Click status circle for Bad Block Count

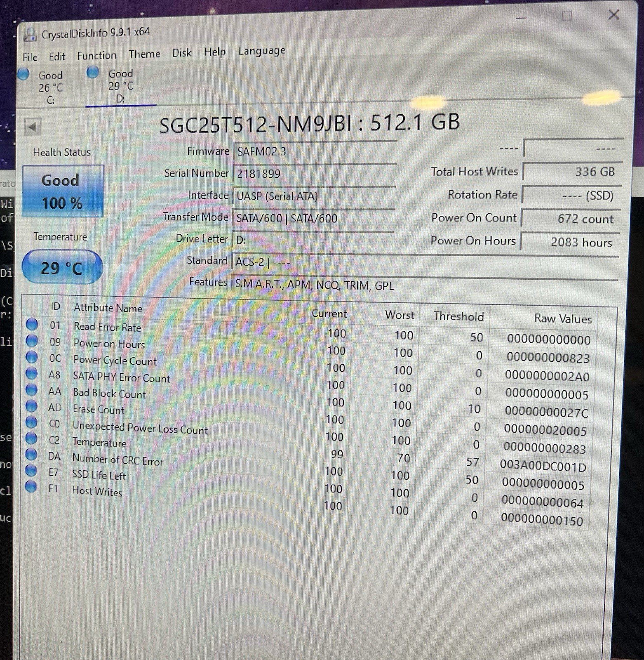[31, 389]
